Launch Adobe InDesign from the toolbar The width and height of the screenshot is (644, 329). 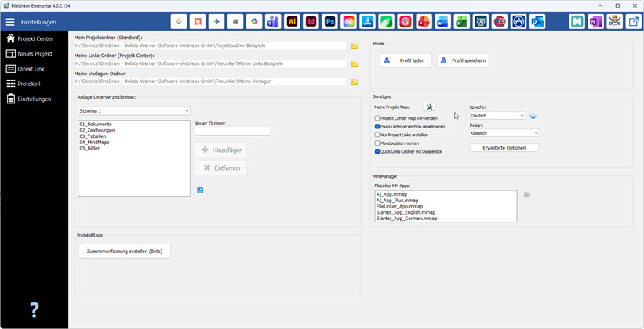pos(311,22)
